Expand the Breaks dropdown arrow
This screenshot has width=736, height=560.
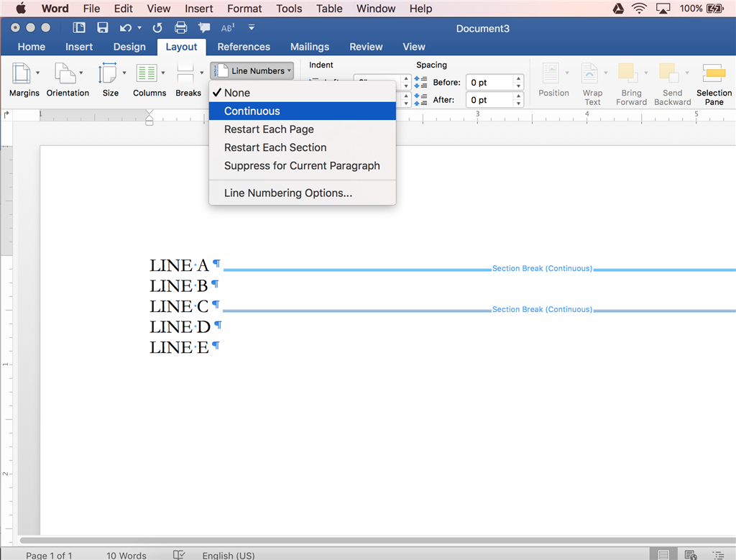(201, 73)
